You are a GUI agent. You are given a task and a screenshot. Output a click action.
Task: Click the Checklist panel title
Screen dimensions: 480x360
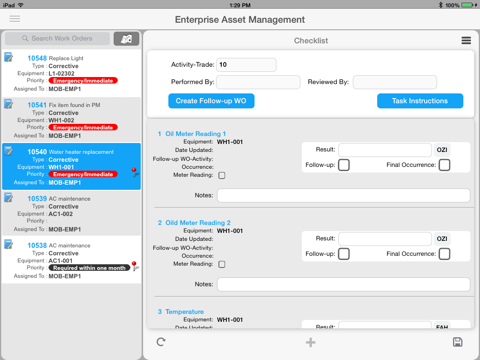coord(311,41)
